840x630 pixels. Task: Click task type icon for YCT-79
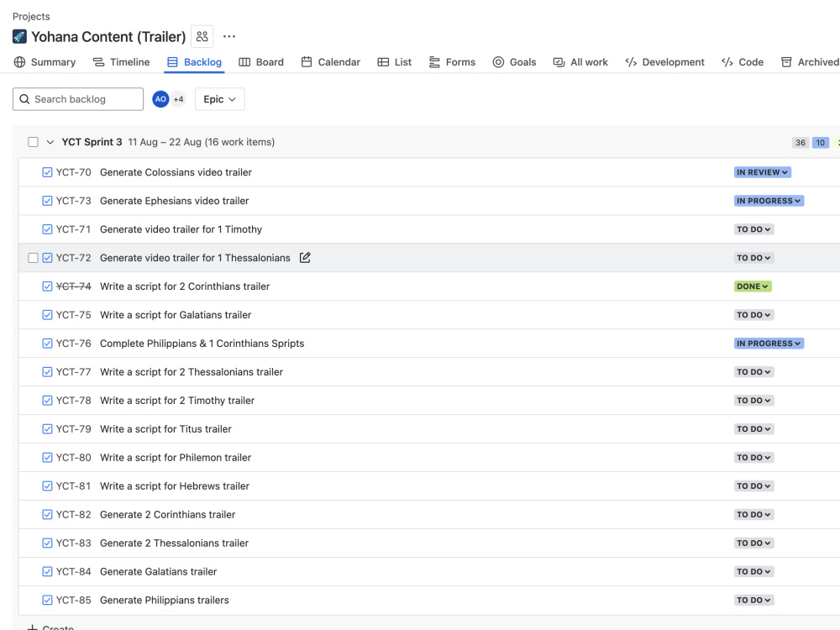coord(47,429)
